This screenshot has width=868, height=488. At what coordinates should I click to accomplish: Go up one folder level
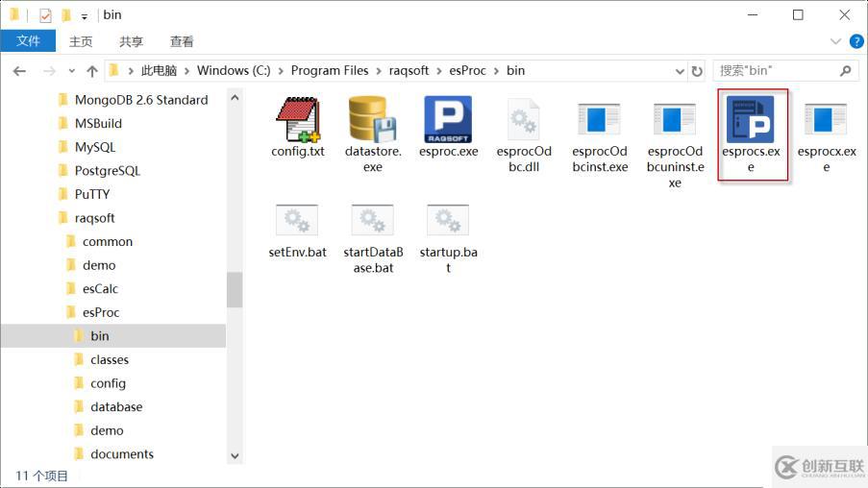92,71
